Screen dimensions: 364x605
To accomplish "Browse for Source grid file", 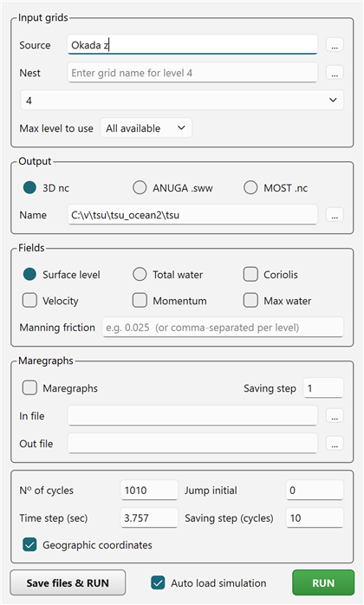I will click(335, 45).
